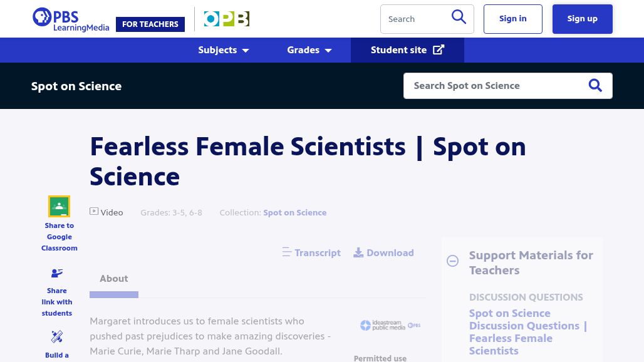Download the video resource
Image resolution: width=644 pixels, height=362 pixels.
coord(383,252)
